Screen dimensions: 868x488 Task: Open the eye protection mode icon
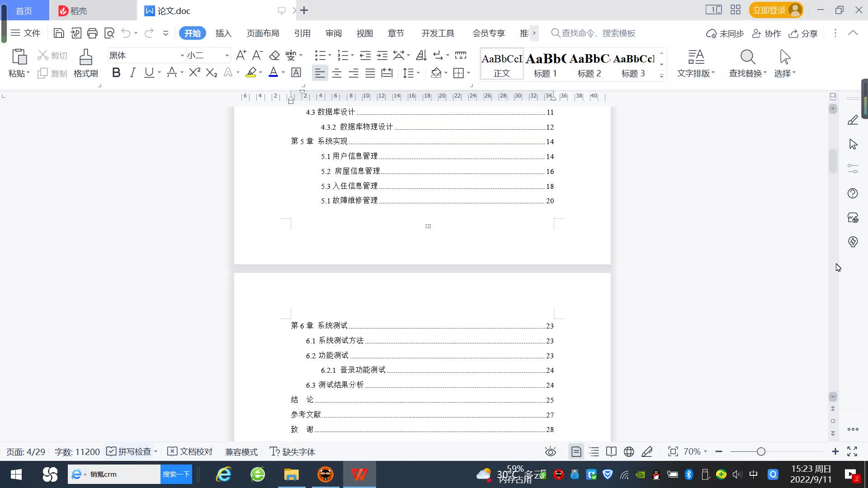tap(550, 451)
